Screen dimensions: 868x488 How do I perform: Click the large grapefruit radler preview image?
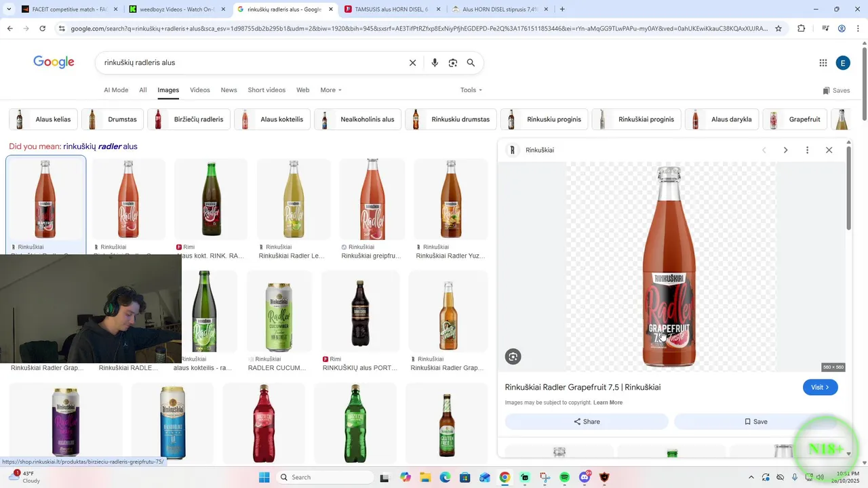671,267
